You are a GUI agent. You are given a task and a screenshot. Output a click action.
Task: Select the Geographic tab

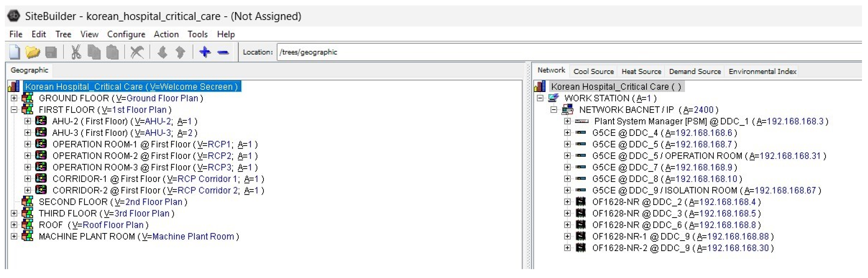point(29,70)
